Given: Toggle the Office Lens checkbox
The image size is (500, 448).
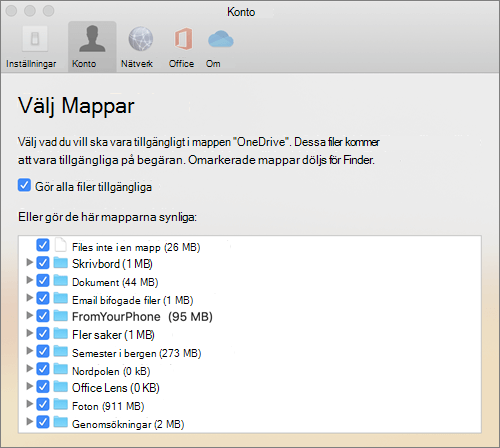Looking at the screenshot, I should [43, 387].
